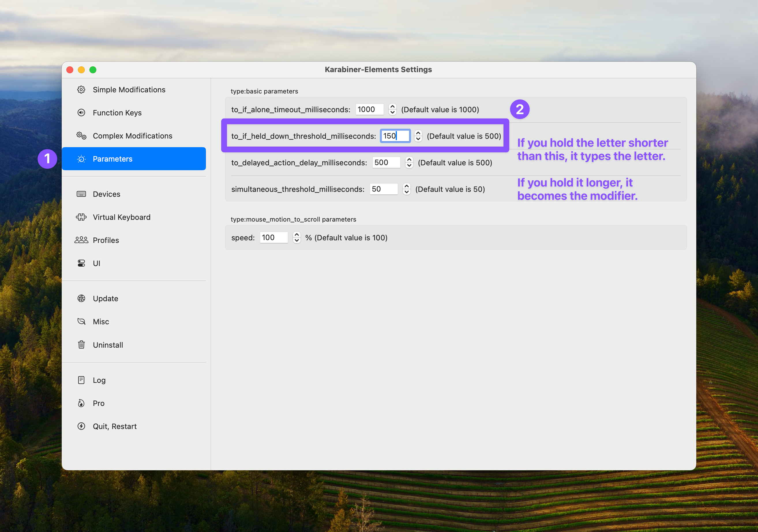This screenshot has width=758, height=532.
Task: Click the Virtual Keyboard puzzle icon
Action: [81, 217]
